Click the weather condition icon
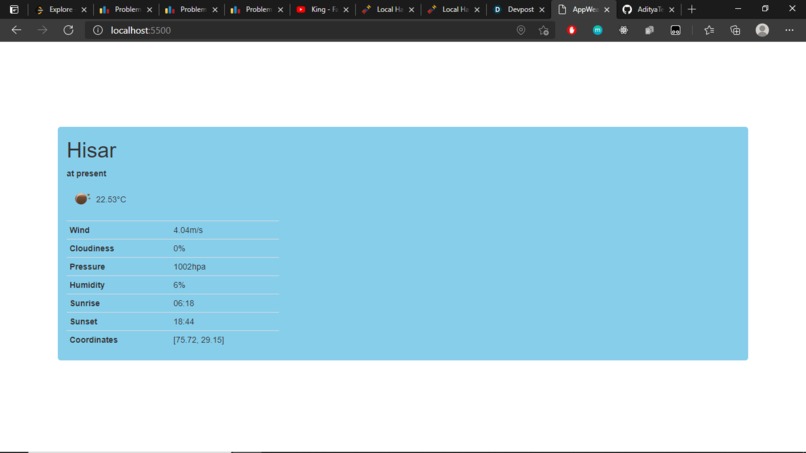806x453 pixels. pyautogui.click(x=82, y=198)
